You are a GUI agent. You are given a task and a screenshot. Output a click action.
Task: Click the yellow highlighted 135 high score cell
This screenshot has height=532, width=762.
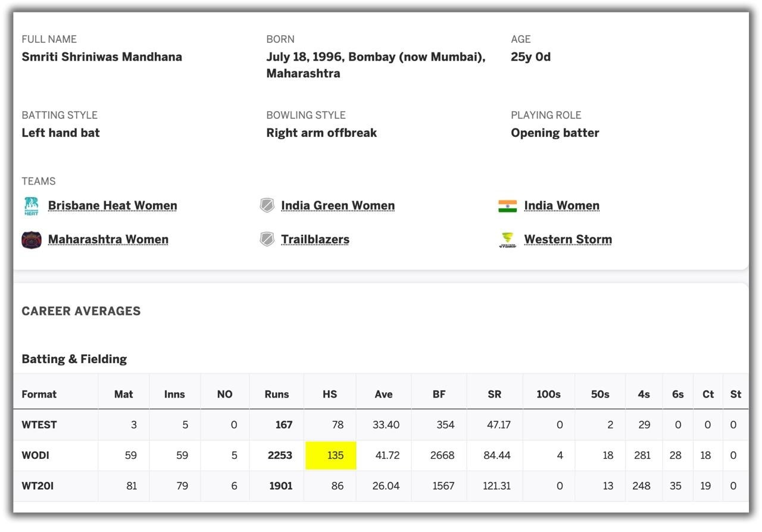click(x=331, y=456)
